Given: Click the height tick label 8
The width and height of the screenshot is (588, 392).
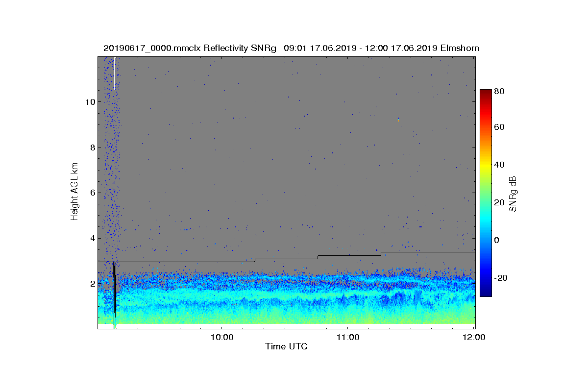Looking at the screenshot, I should tap(92, 147).
